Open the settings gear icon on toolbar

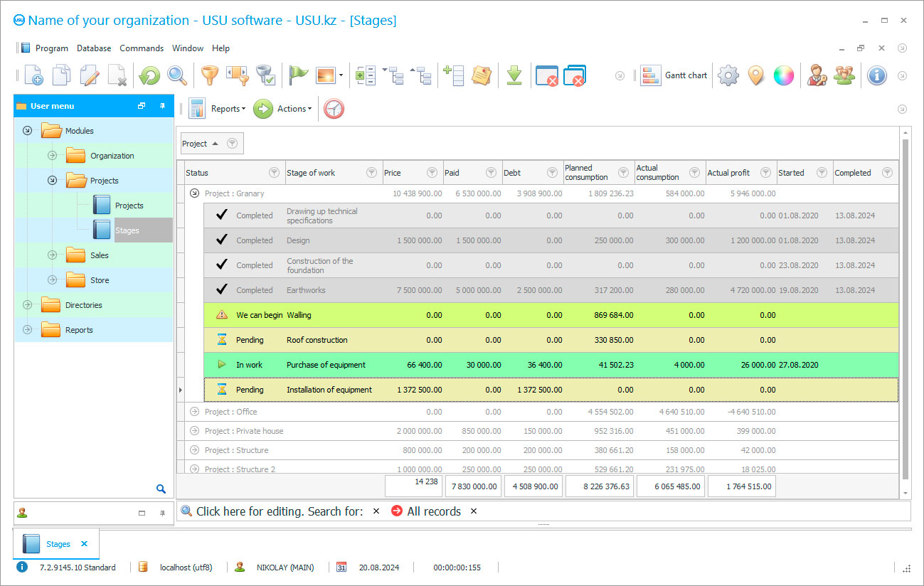point(726,75)
